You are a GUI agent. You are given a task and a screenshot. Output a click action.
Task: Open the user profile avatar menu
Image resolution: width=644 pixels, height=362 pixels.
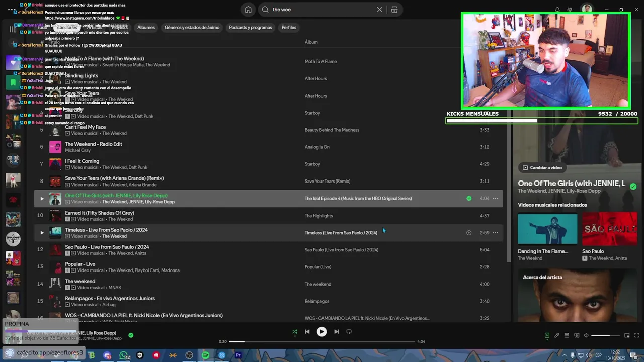[587, 10]
